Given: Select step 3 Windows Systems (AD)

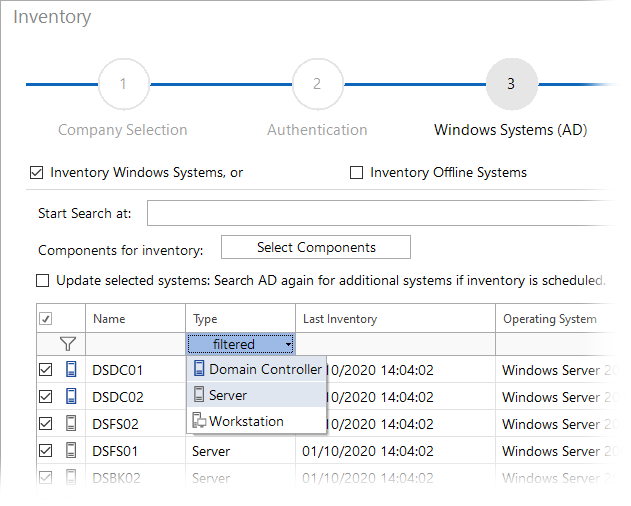Looking at the screenshot, I should click(x=511, y=84).
